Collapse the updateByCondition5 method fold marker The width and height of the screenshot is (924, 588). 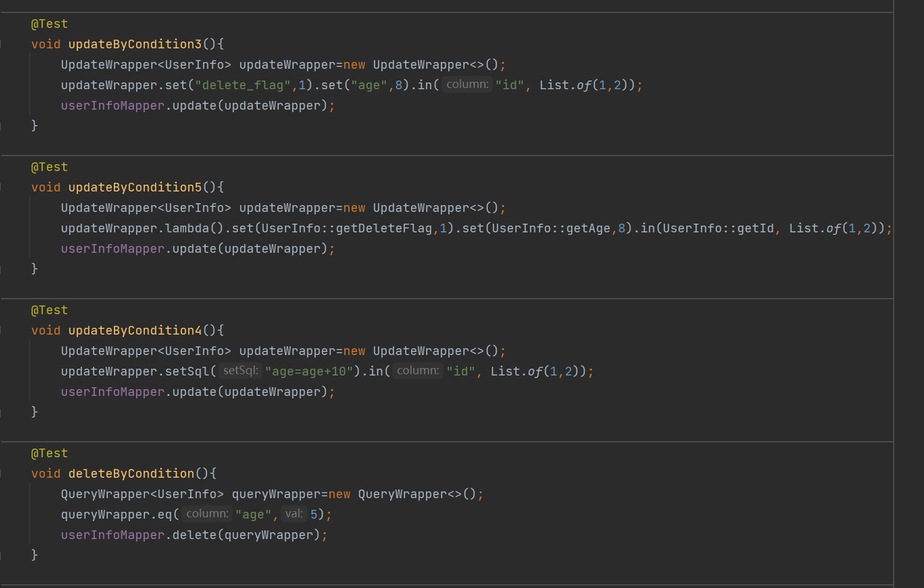[x=1, y=187]
